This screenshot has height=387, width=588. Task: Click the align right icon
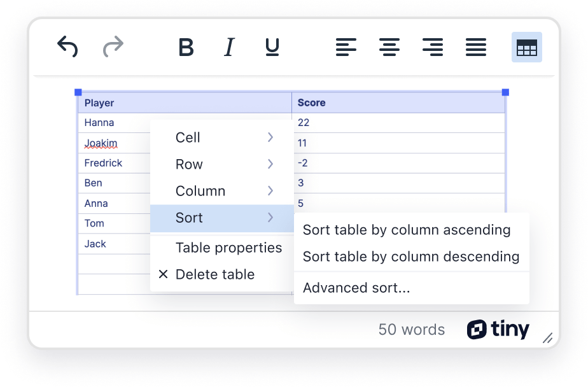tap(433, 47)
